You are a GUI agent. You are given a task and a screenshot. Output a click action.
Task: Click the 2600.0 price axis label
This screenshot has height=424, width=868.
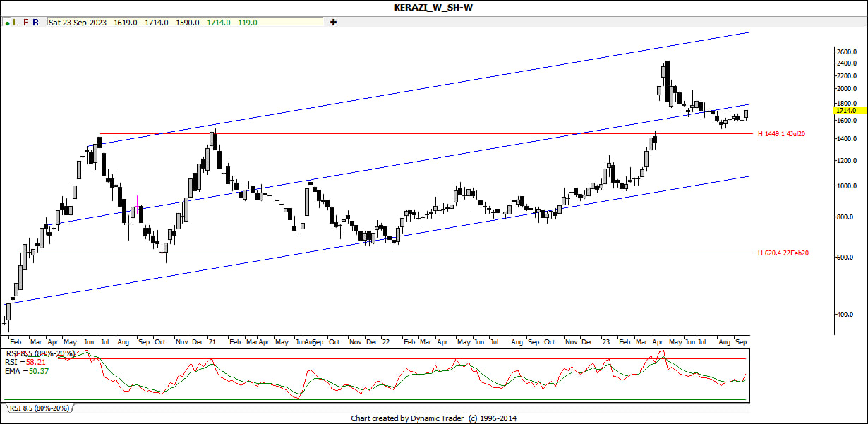pyautogui.click(x=845, y=52)
